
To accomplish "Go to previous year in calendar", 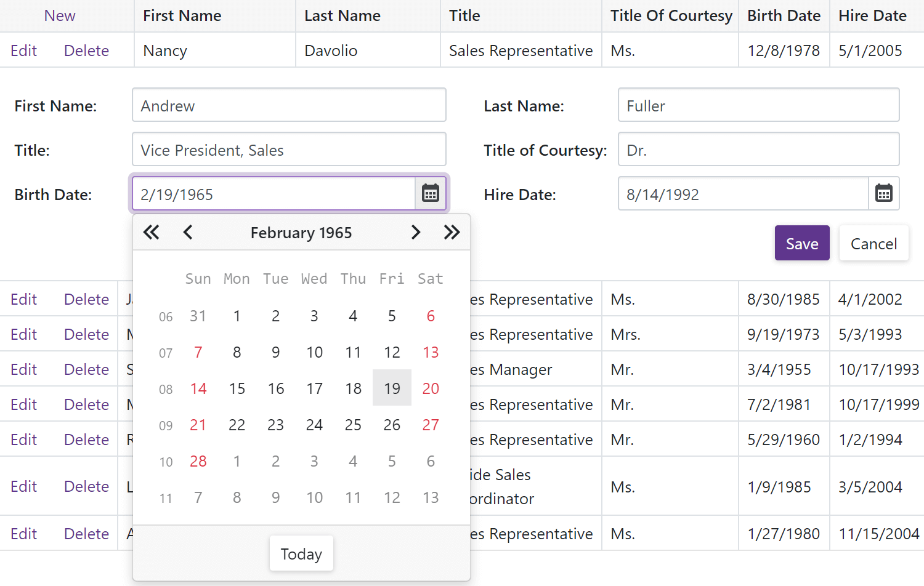I will point(151,233).
